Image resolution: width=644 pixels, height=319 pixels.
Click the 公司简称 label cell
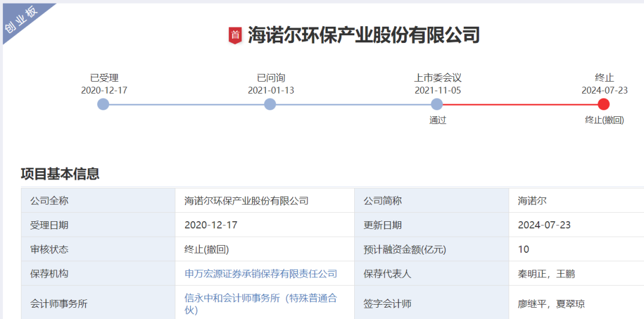432,201
